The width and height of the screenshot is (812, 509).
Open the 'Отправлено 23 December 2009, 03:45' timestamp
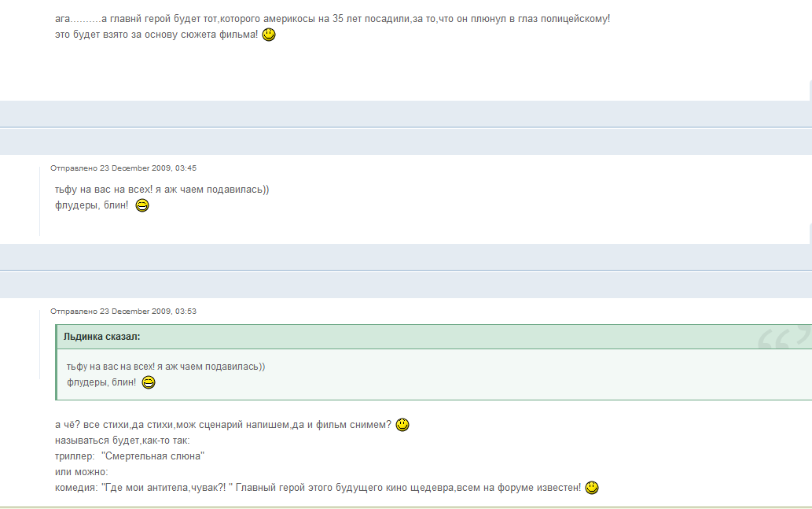(x=123, y=168)
